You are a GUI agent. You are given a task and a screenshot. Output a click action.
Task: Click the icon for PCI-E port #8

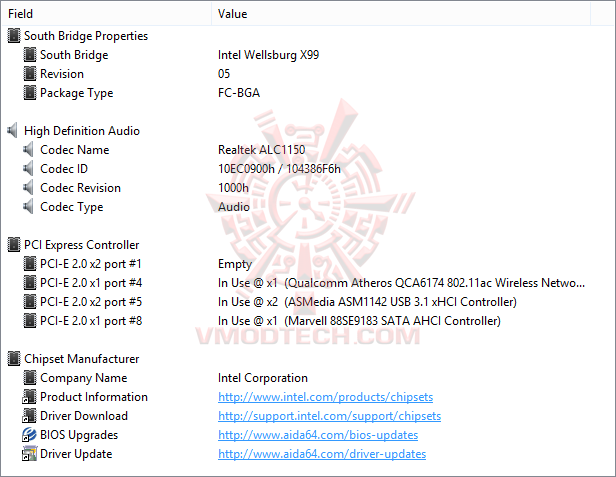30,321
